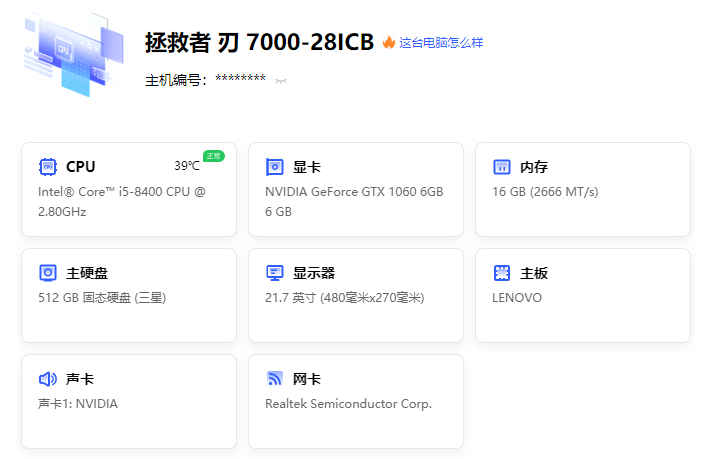The width and height of the screenshot is (712, 459).
Task: Click the 声卡 speaker icon
Action: pos(48,379)
